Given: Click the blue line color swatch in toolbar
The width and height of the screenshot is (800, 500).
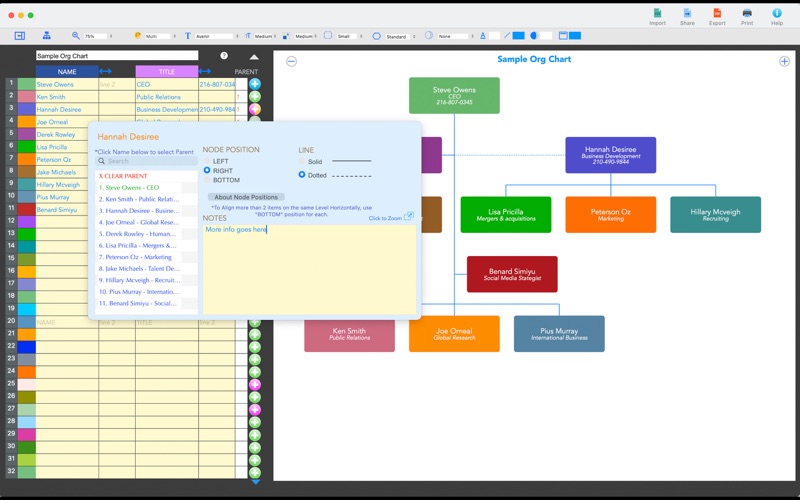Looking at the screenshot, I should (518, 36).
